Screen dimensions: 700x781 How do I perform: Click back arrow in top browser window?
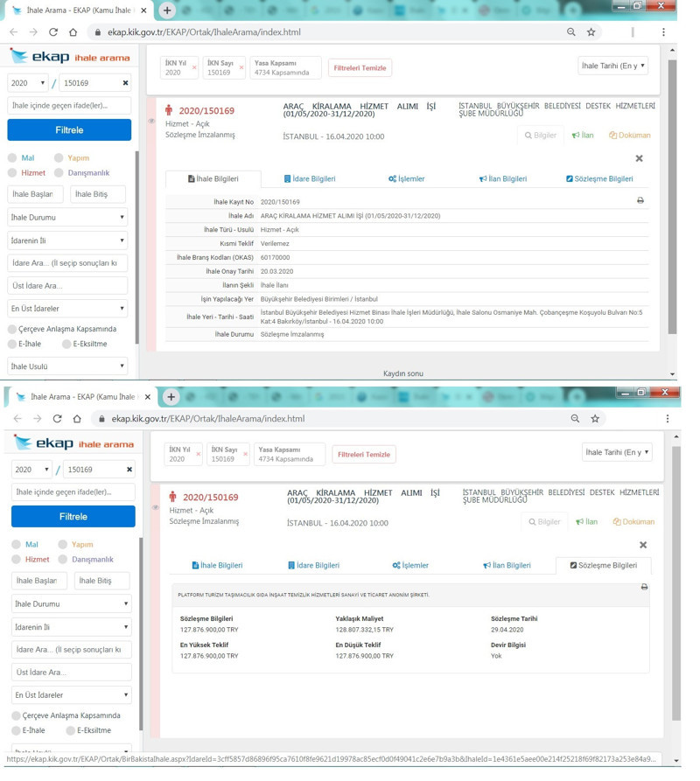13,31
